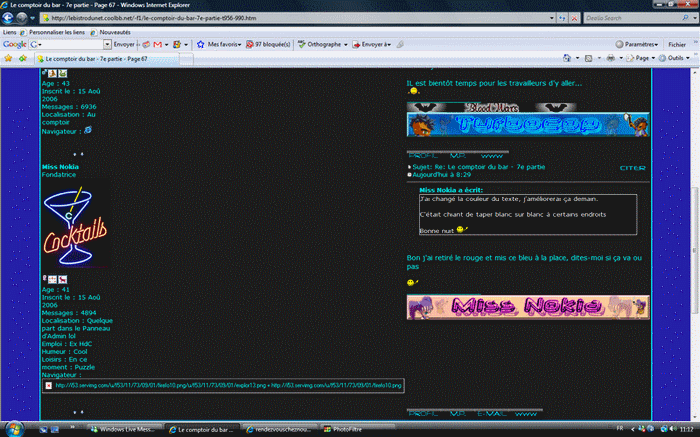Screen dimensions: 700x437
Task: Click the Cocktails neon avatar image
Action: [x=76, y=224]
